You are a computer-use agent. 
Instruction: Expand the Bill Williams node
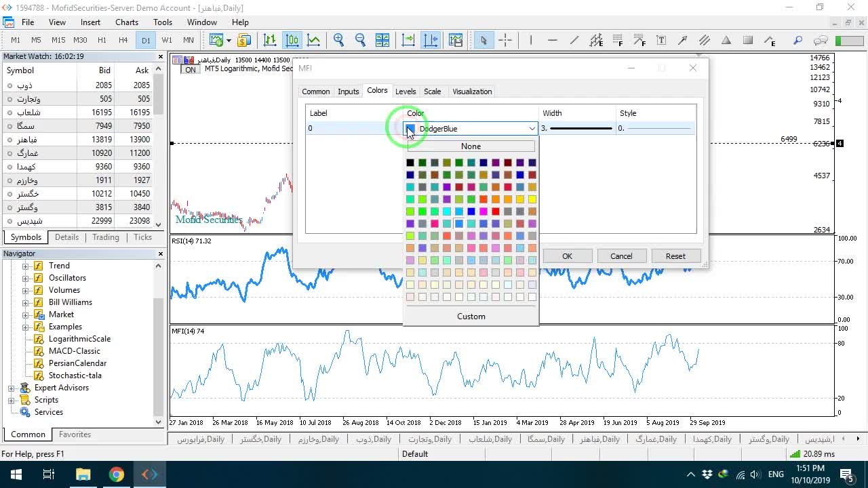(26, 302)
